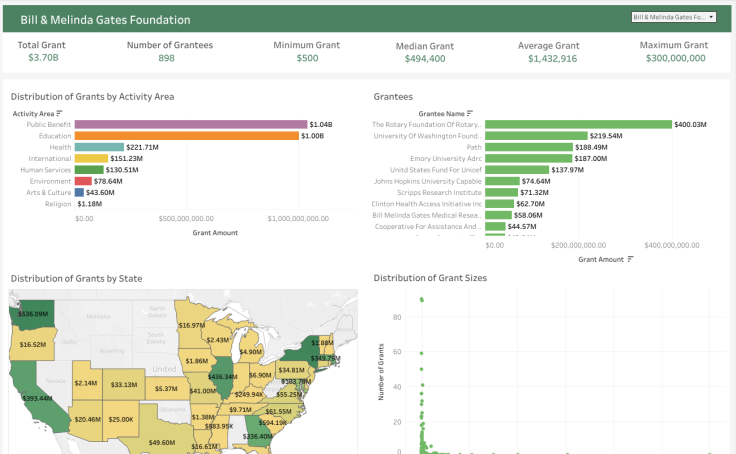The image size is (736, 454).
Task: Click the teal Health bar
Action: point(98,147)
